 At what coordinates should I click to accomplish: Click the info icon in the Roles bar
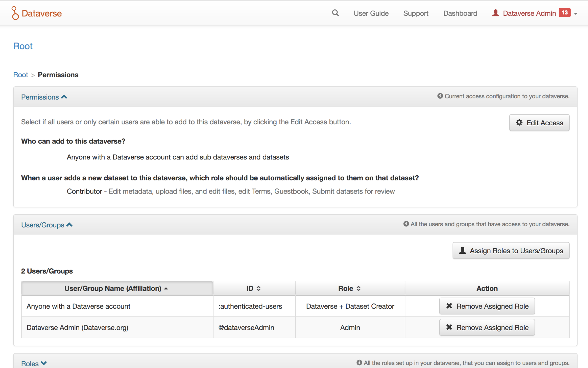coord(359,363)
